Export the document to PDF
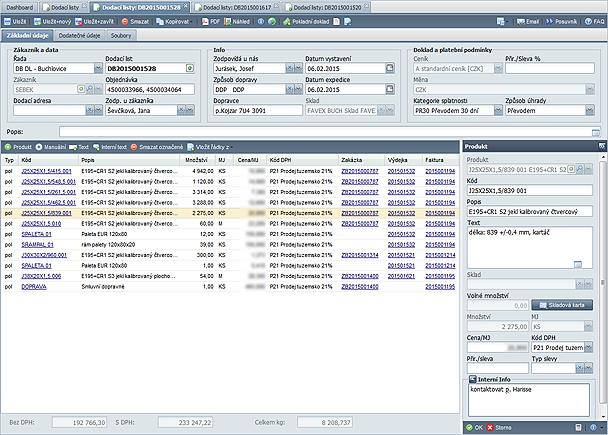This screenshot has width=608, height=435. click(x=211, y=22)
